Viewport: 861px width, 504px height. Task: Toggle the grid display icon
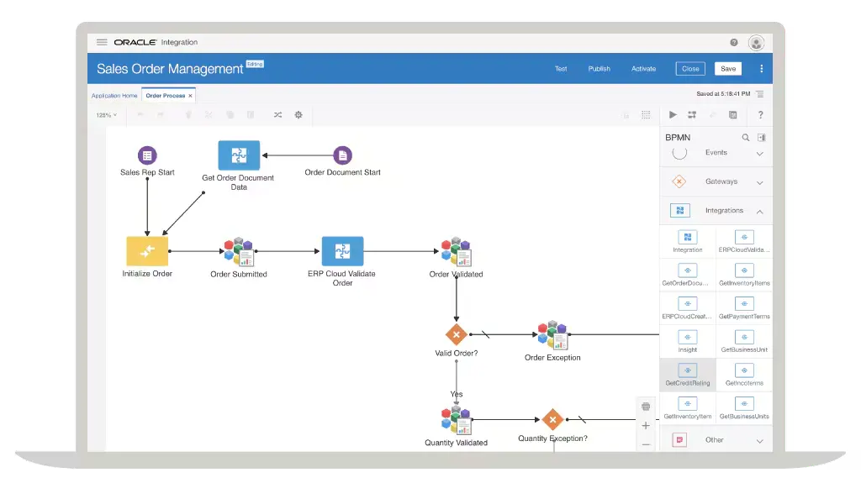click(x=646, y=114)
